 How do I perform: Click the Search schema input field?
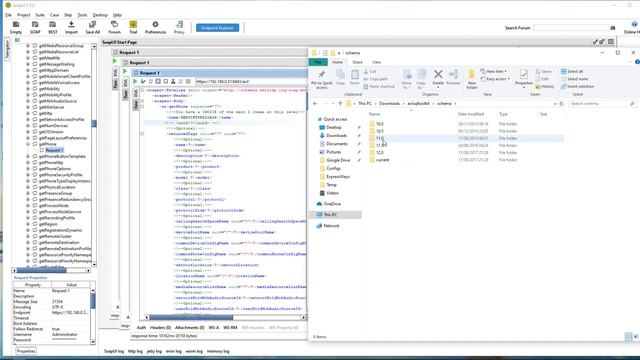click(602, 104)
